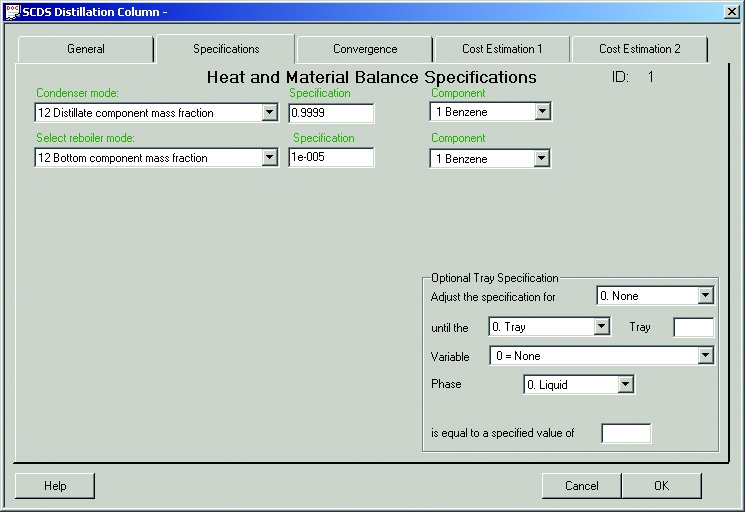Viewport: 745px width, 512px height.
Task: Select the Specifications tab
Action: 226,48
